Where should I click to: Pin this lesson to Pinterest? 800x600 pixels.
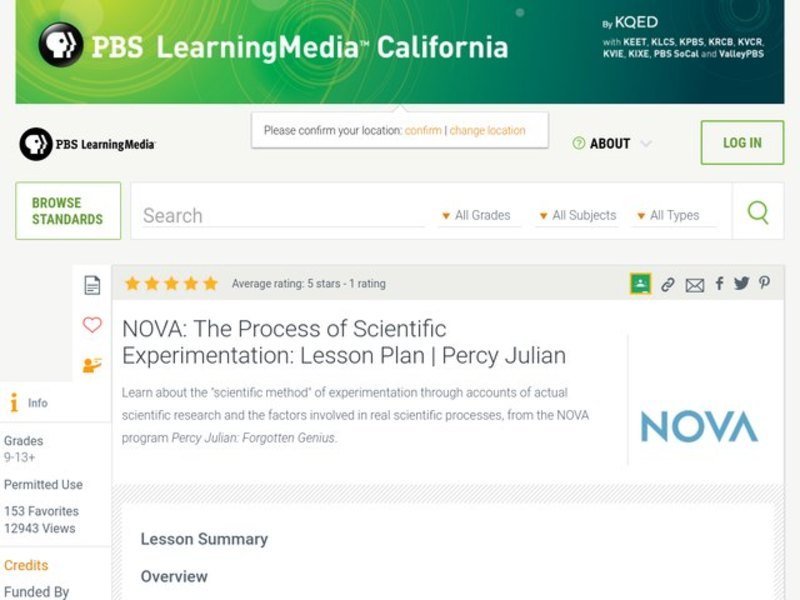tap(763, 283)
